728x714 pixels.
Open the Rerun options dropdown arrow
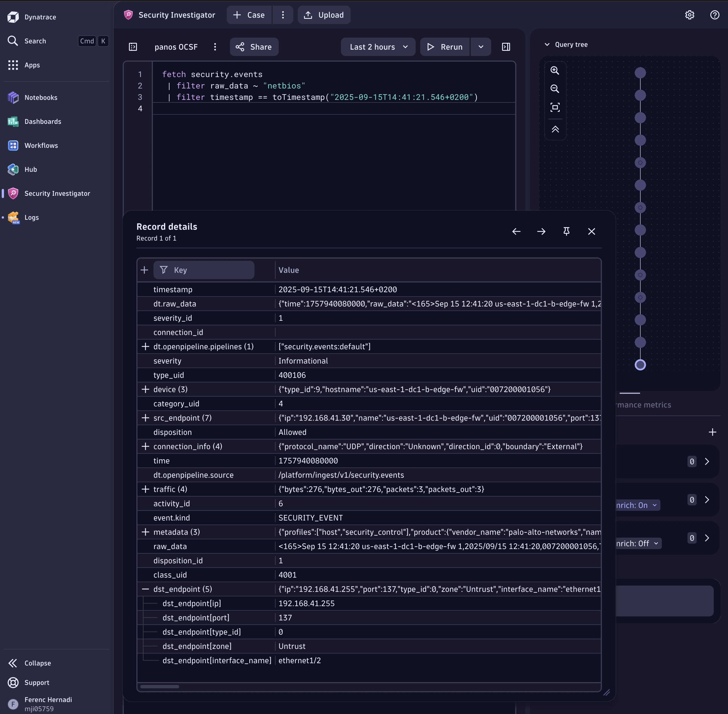tap(481, 47)
